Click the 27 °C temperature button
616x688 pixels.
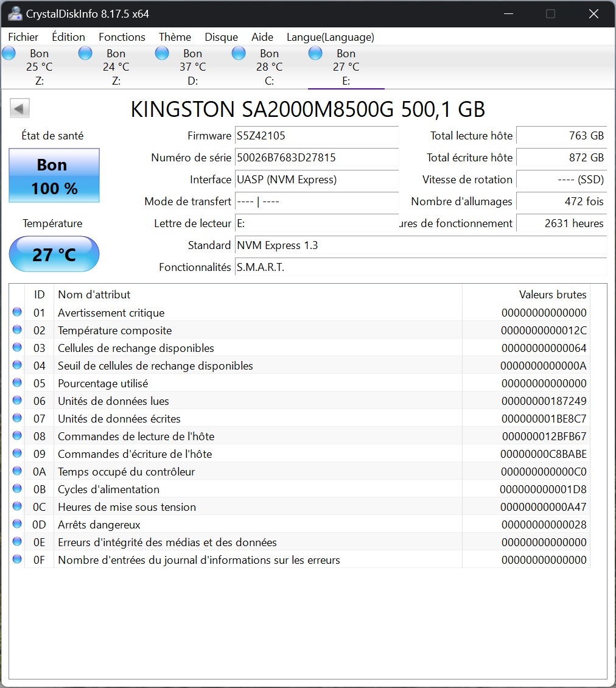coord(54,254)
